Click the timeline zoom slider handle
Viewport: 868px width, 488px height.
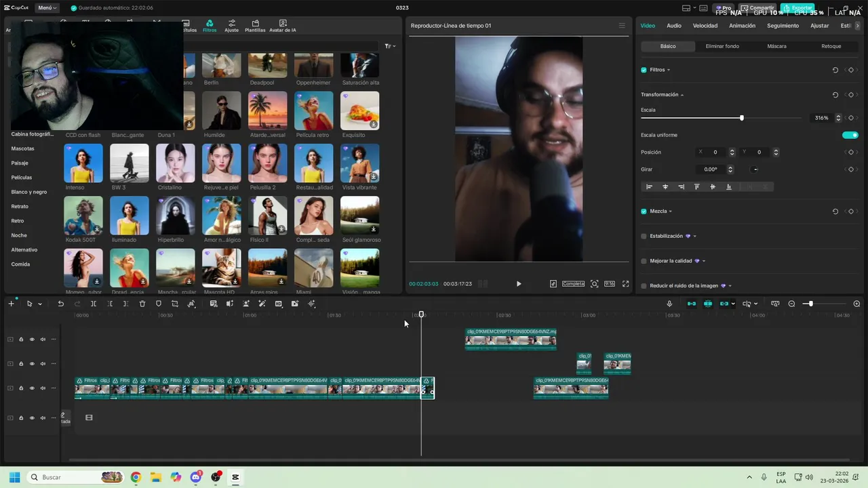pos(810,304)
